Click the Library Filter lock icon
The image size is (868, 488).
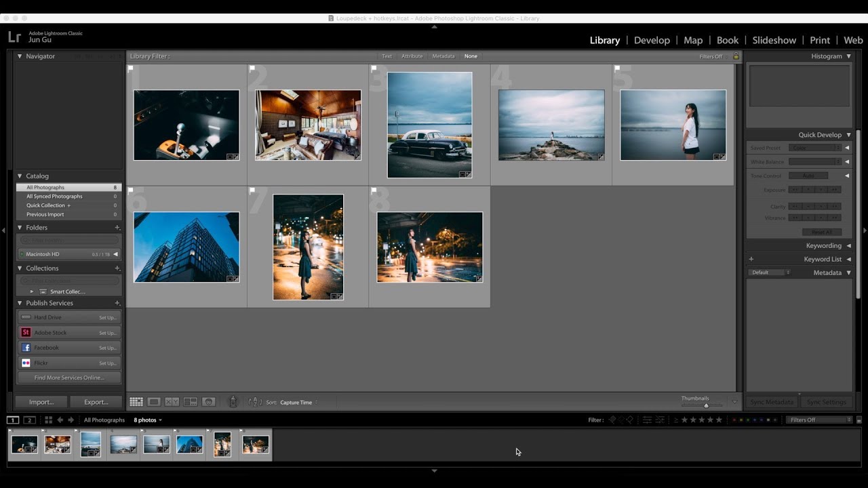pos(736,56)
